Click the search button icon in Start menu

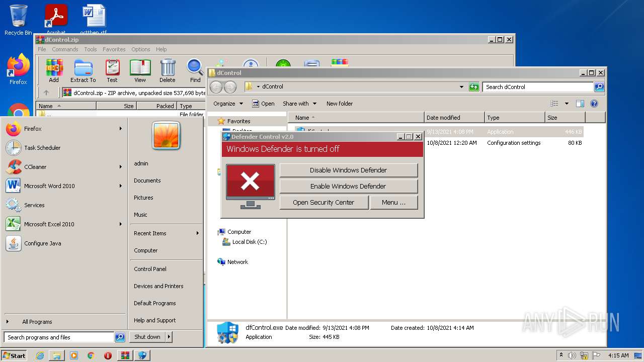pos(120,337)
